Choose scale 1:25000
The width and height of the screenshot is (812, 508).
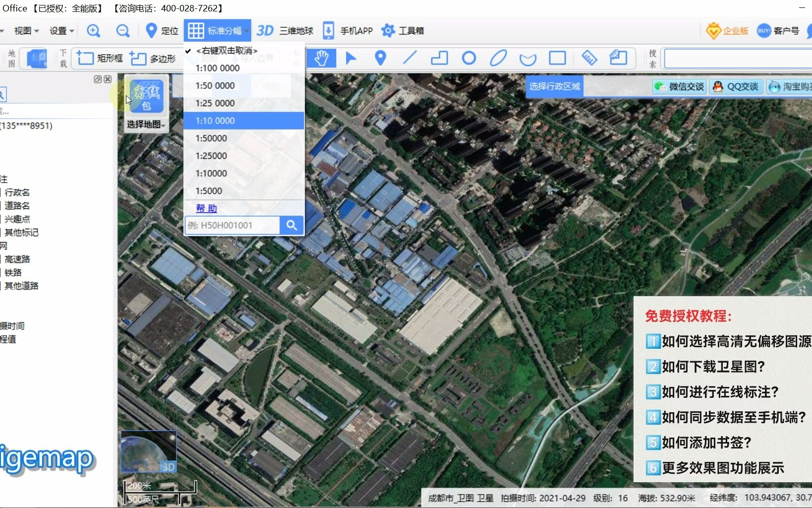point(243,156)
